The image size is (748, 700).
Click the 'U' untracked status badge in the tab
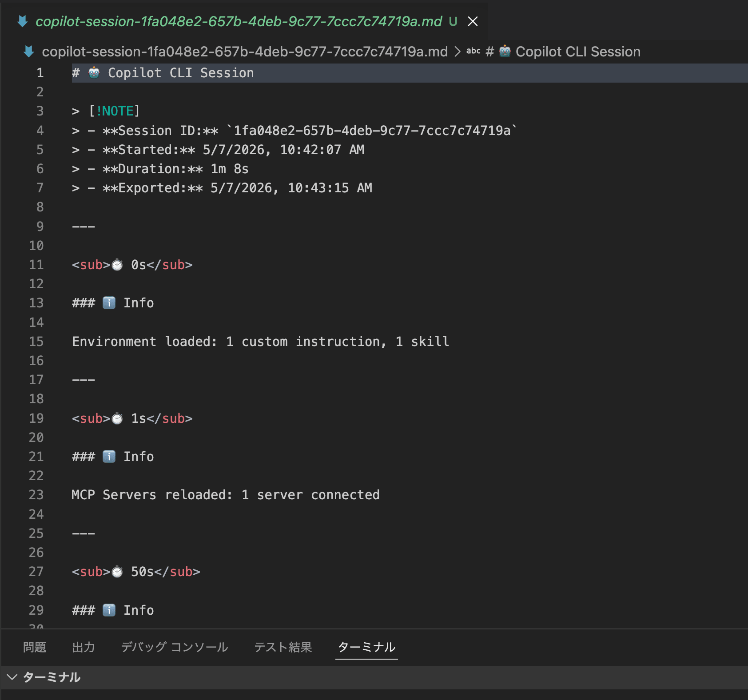[x=453, y=21]
